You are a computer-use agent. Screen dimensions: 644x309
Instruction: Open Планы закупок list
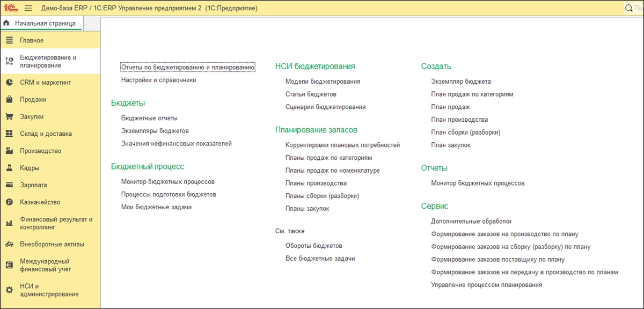click(x=308, y=209)
